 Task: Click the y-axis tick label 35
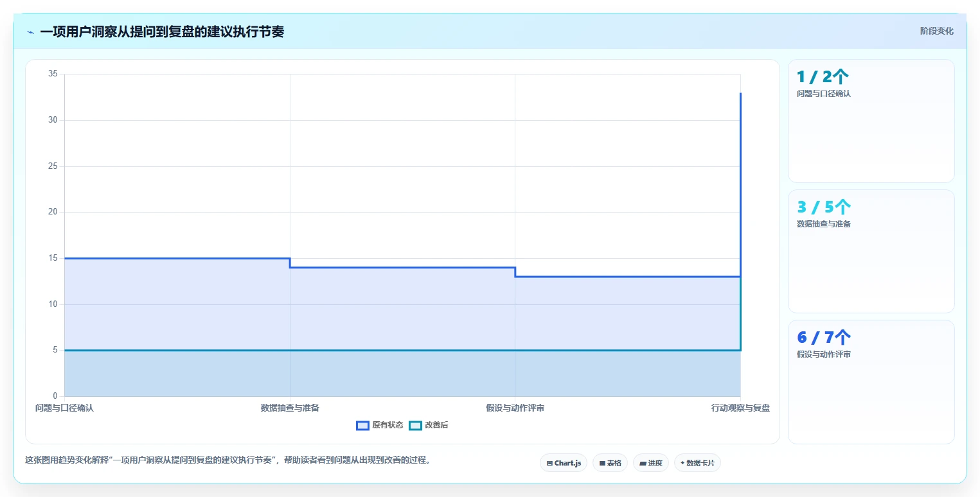53,74
